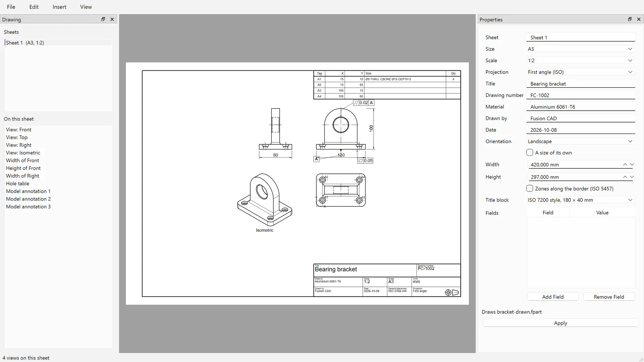
Task: Click the Drawing number field FC-1002
Action: click(580, 95)
